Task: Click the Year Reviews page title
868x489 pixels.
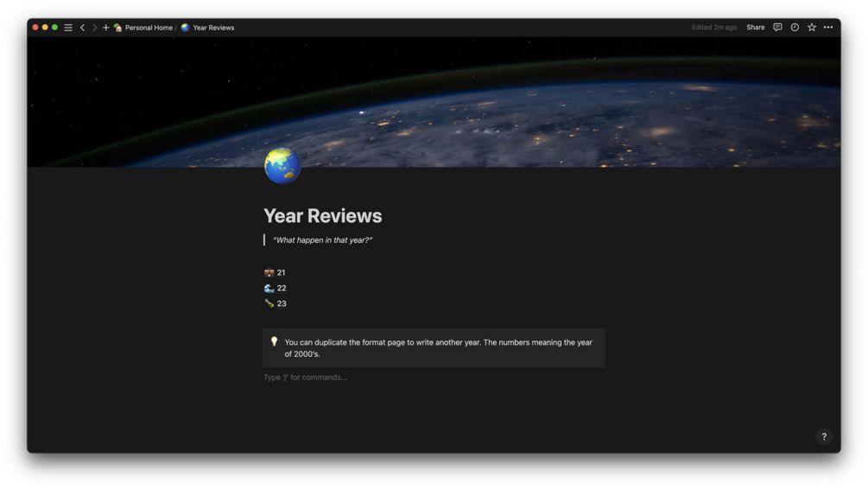Action: coord(323,216)
